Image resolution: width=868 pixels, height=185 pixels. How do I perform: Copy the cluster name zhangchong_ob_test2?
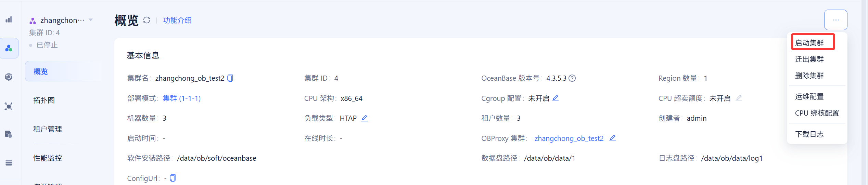pos(230,78)
